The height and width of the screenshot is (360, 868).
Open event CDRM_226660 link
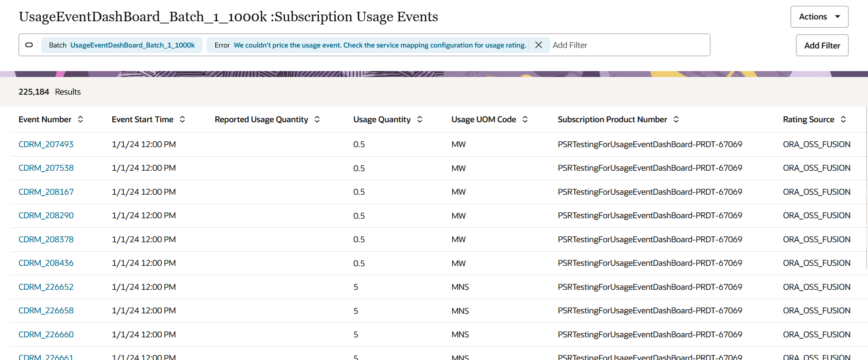(46, 334)
